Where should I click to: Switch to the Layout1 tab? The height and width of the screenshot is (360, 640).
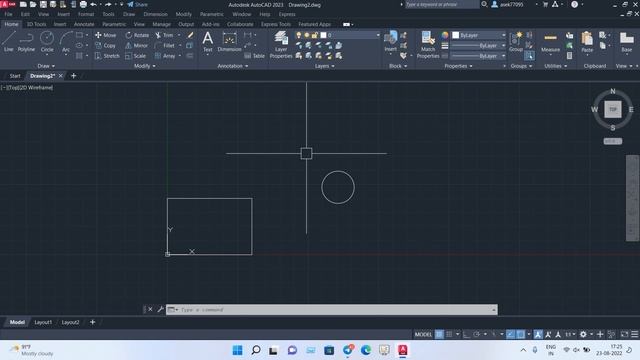[43, 322]
